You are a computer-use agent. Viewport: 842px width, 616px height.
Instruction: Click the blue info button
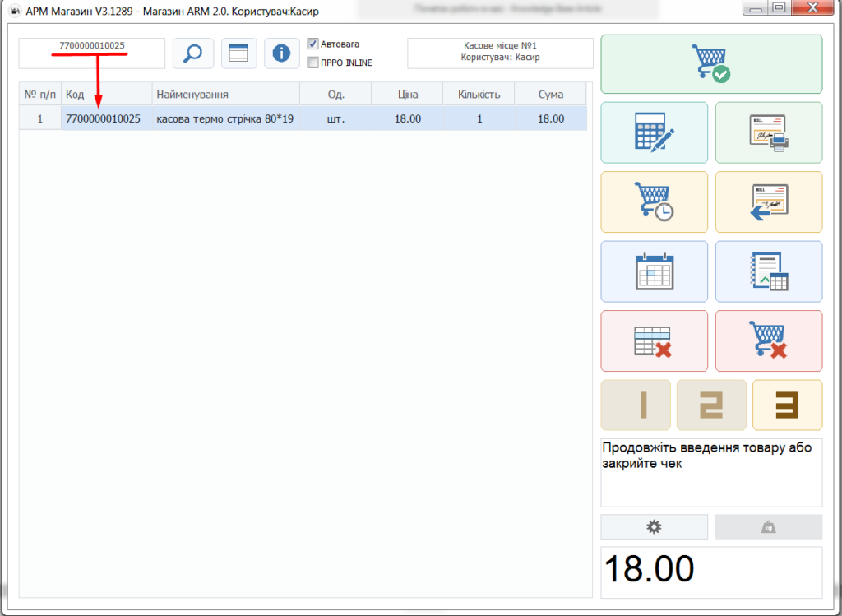tap(281, 53)
